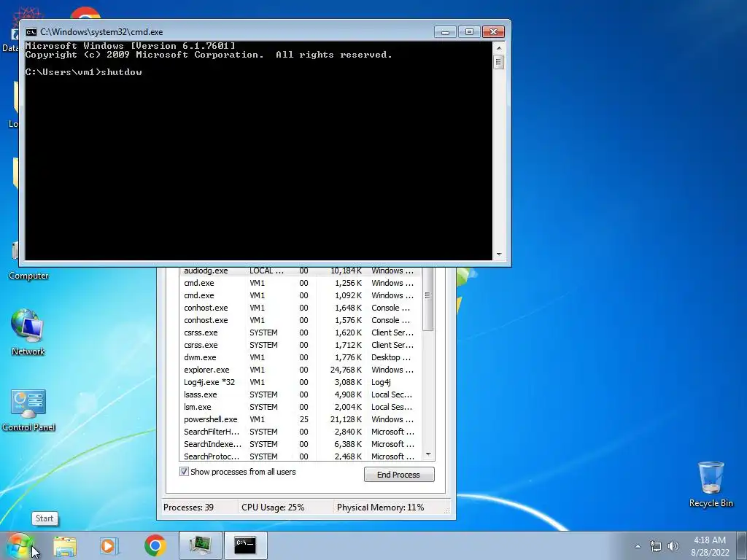Open Windows Explorer from the taskbar
The image size is (747, 560).
(x=65, y=545)
